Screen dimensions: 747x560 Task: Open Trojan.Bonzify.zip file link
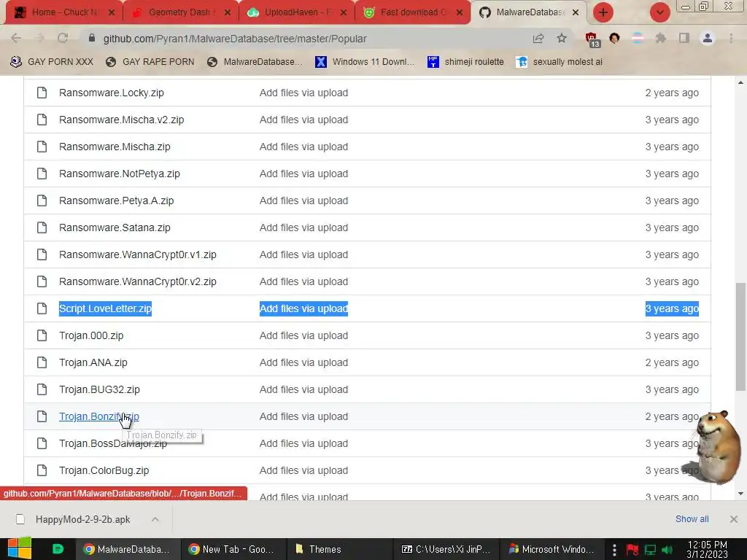tap(99, 416)
